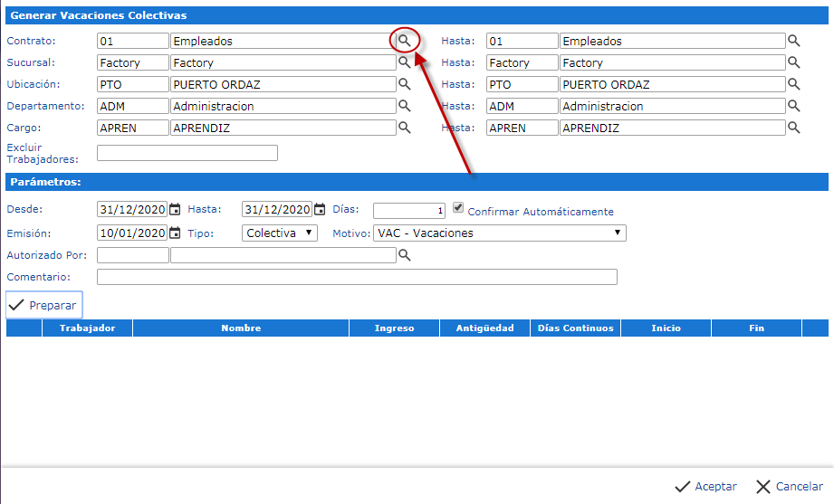Image resolution: width=834 pixels, height=504 pixels.
Task: Click the Aceptar button
Action: click(706, 486)
